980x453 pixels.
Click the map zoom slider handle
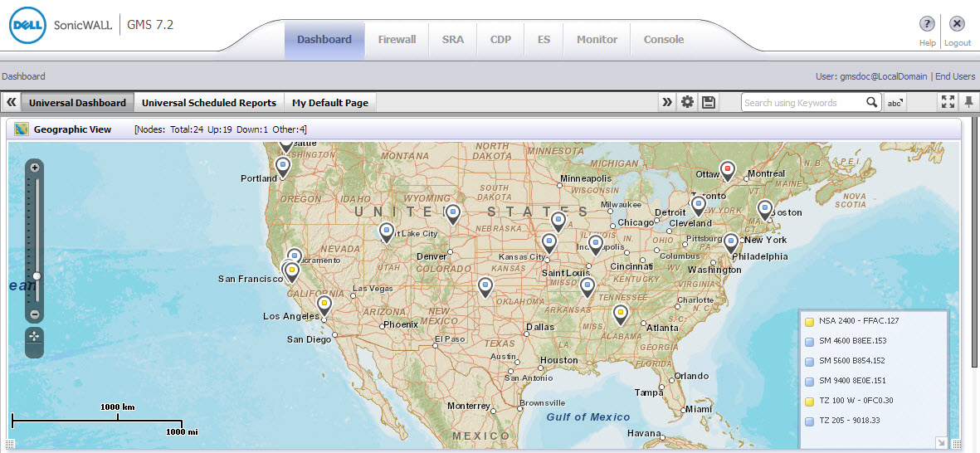coord(37,275)
